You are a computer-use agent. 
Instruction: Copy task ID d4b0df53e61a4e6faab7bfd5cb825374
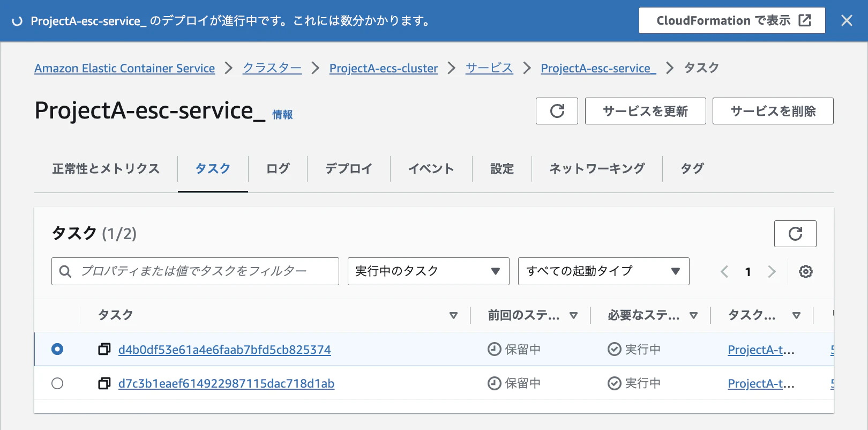pos(104,350)
